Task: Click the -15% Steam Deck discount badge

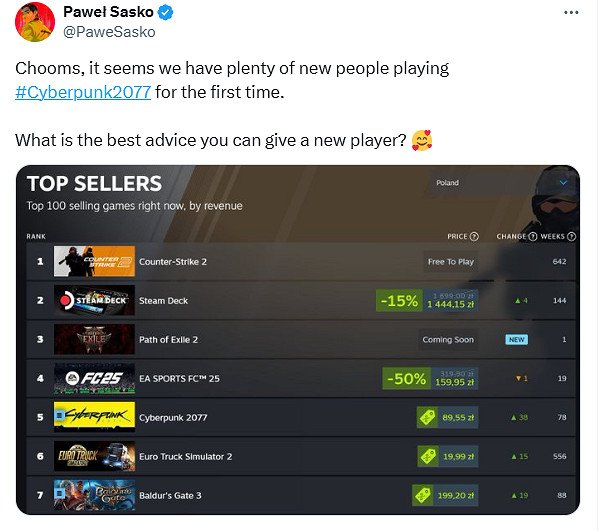Action: point(399,300)
